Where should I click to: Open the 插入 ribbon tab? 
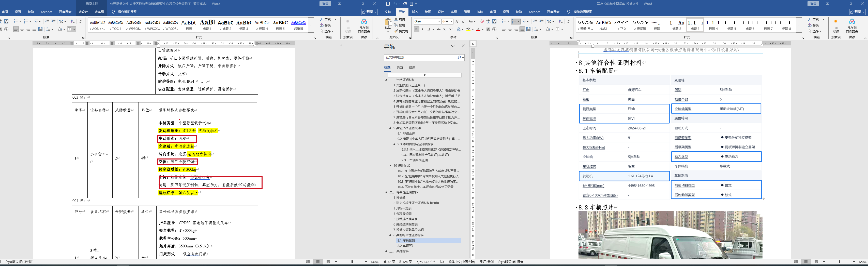415,12
